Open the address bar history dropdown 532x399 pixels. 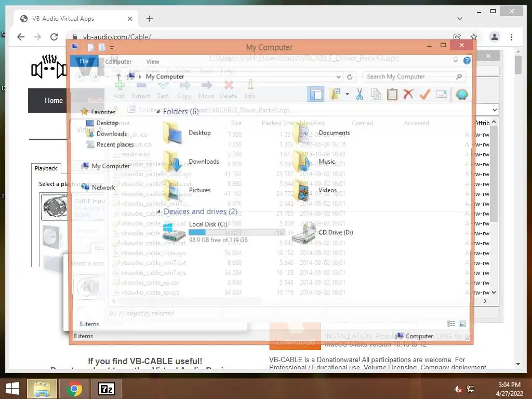(338, 77)
